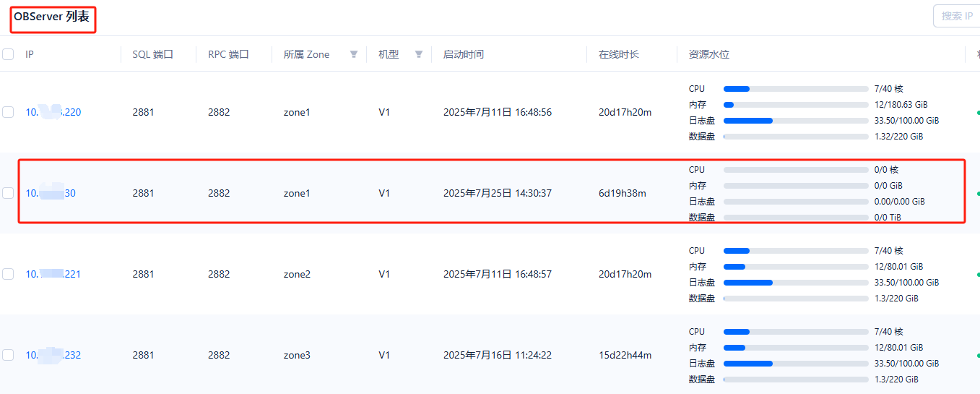This screenshot has width=980, height=394.
Task: Click the OBServer 列表 title
Action: click(x=52, y=17)
